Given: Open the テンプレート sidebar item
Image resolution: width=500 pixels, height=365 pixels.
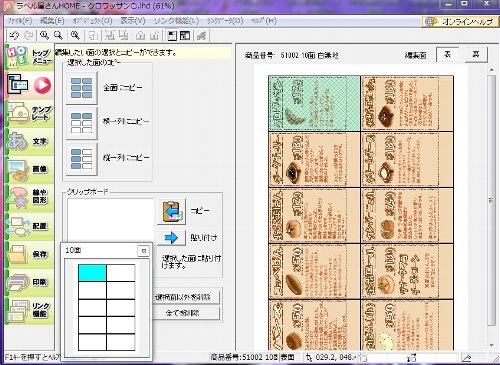Looking at the screenshot, I should pyautogui.click(x=29, y=113).
